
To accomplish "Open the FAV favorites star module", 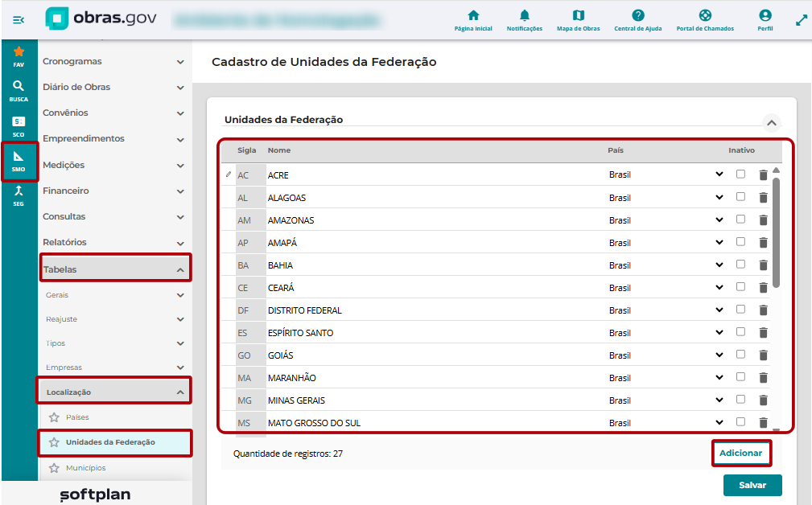I will point(19,56).
